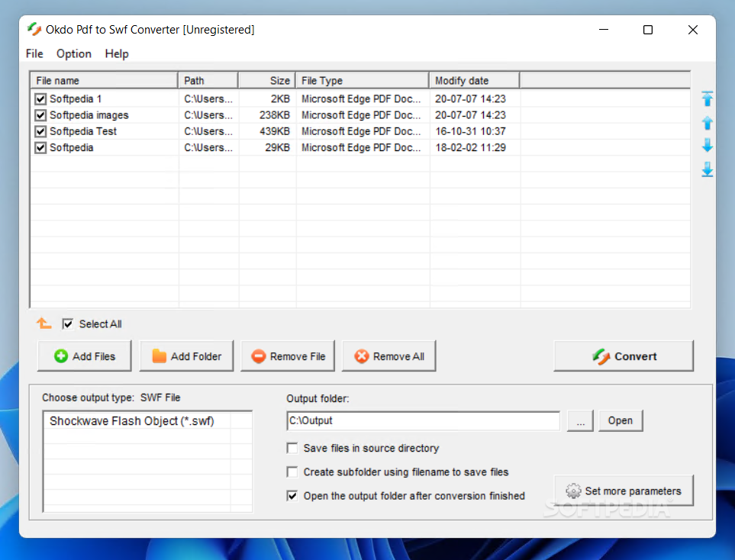Screen dimensions: 735x560
Task: Toggle the Select All checkbox
Action: pos(67,323)
